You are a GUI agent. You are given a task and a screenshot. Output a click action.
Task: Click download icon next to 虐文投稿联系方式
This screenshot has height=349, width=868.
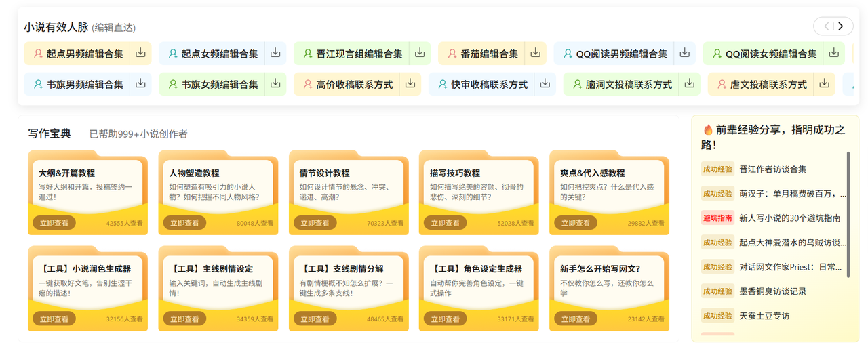click(825, 83)
